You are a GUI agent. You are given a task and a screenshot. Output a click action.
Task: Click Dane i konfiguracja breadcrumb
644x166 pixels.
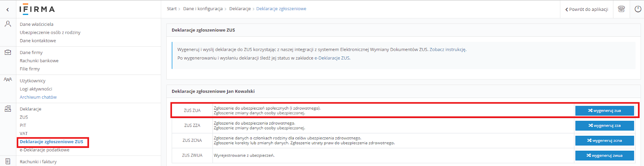tap(203, 8)
